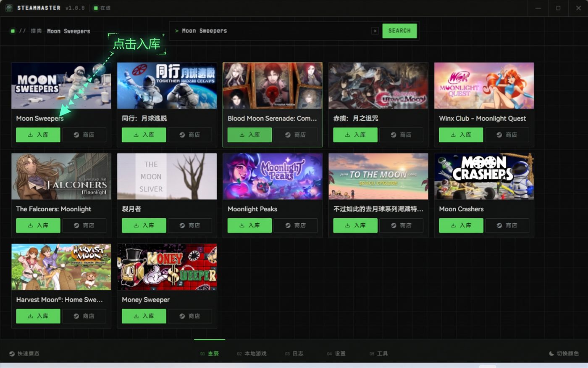Click 入库 under 裂月者
The width and height of the screenshot is (588, 368).
[x=144, y=225]
